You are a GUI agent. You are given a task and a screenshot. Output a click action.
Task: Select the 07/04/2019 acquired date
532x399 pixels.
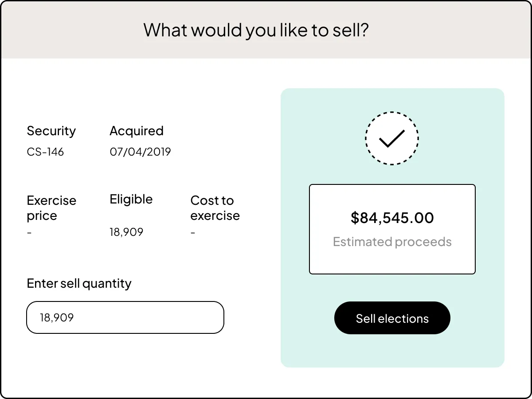[140, 152]
